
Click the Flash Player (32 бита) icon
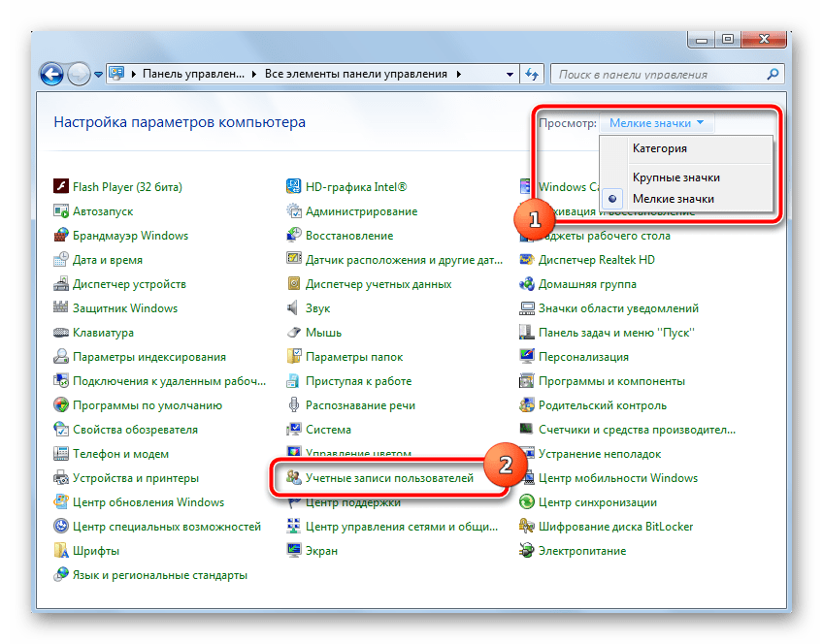pos(61,187)
